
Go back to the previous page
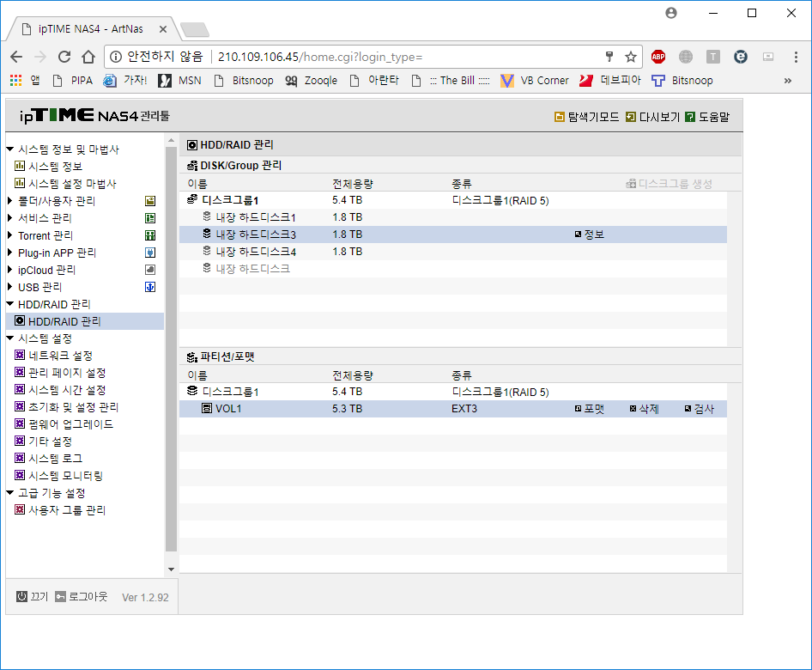point(16,57)
